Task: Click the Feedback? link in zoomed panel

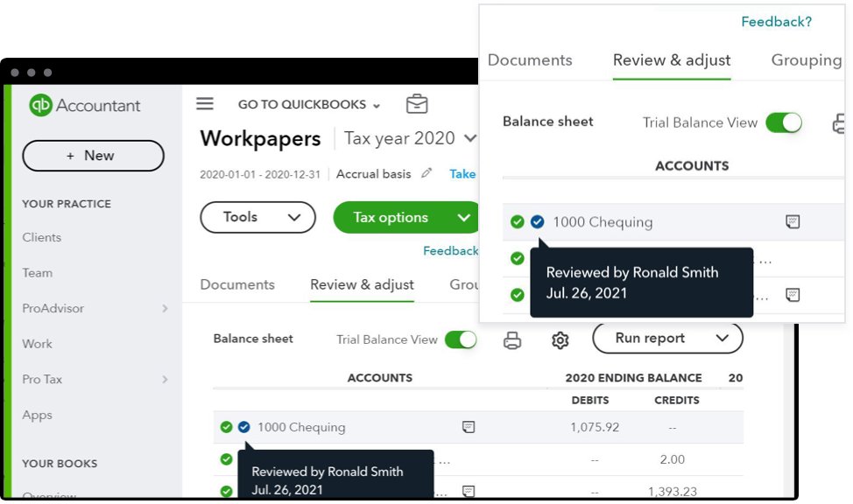Action: click(776, 22)
